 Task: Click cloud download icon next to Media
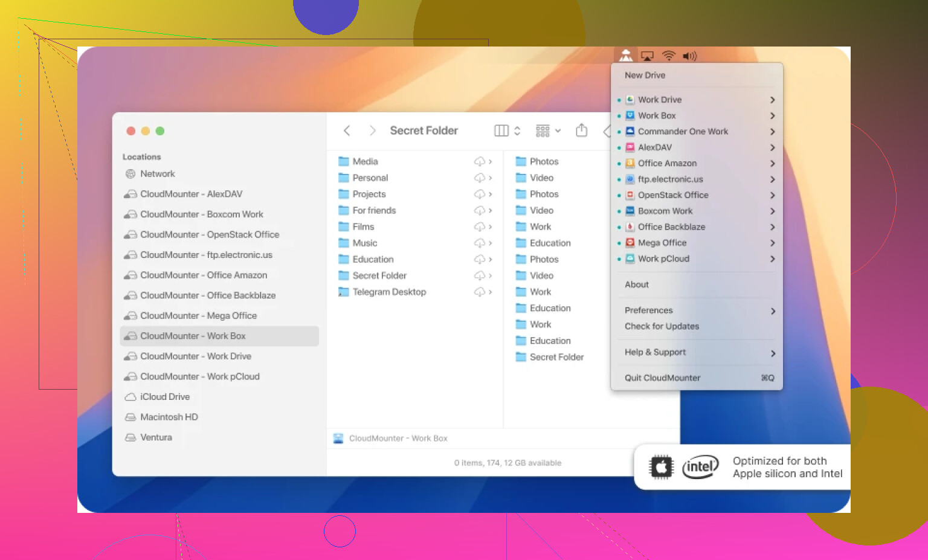pos(480,161)
